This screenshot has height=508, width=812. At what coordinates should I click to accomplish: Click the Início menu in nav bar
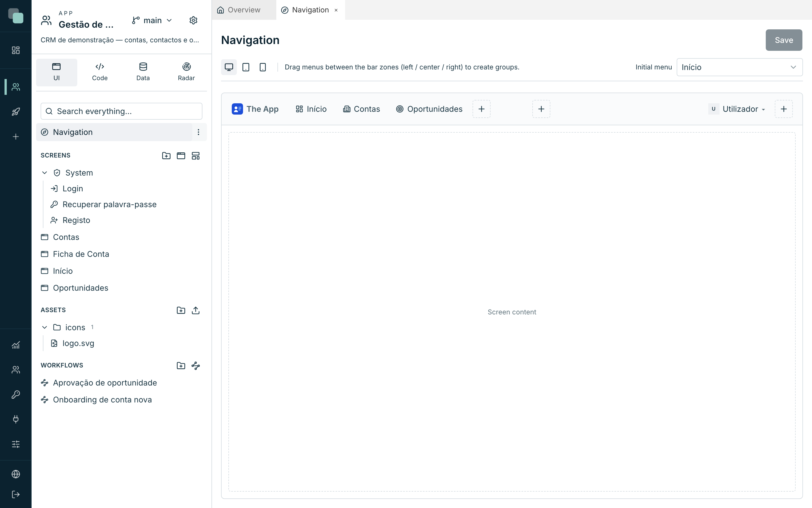(311, 109)
